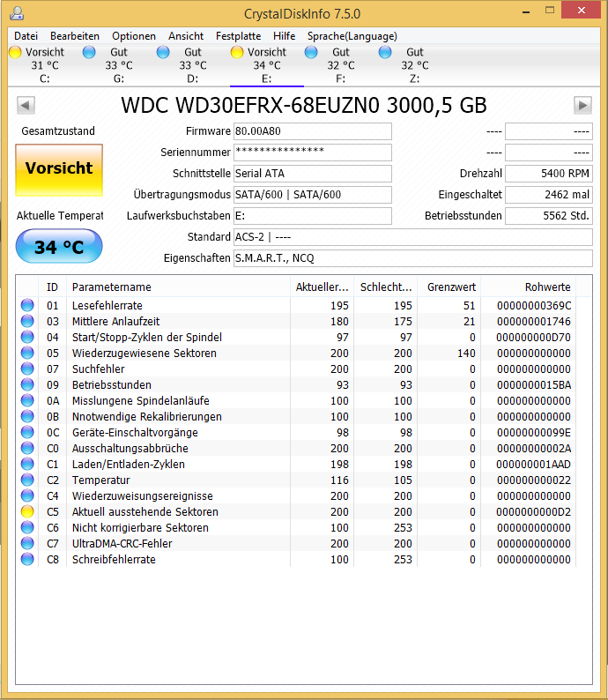The image size is (608, 700).
Task: Open the Festplatte menu
Action: pos(238,36)
